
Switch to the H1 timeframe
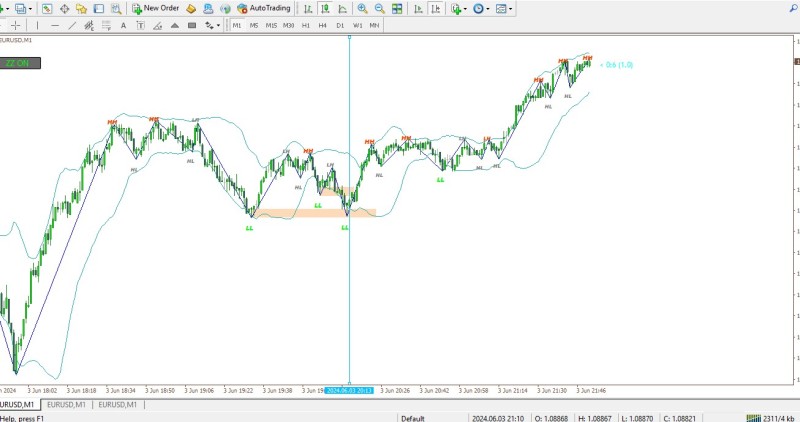(305, 25)
